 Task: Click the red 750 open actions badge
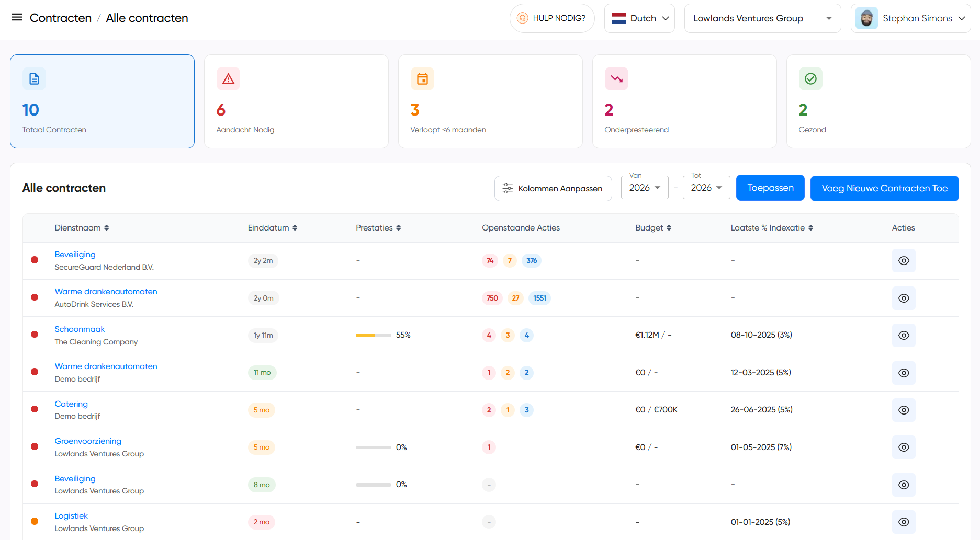pyautogui.click(x=492, y=298)
